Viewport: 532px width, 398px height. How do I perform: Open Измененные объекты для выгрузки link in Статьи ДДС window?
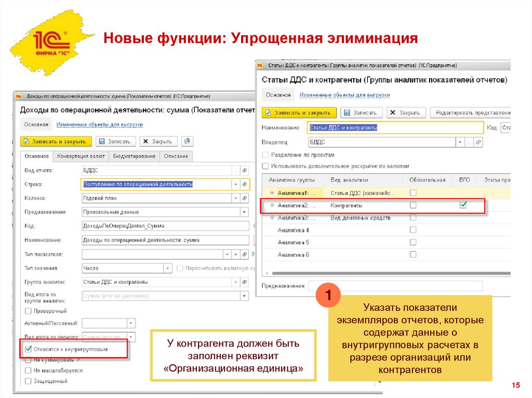tap(344, 95)
